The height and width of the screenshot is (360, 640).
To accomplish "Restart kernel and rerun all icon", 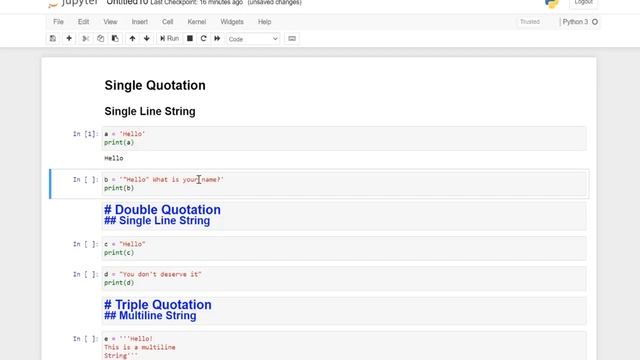I will pyautogui.click(x=217, y=39).
